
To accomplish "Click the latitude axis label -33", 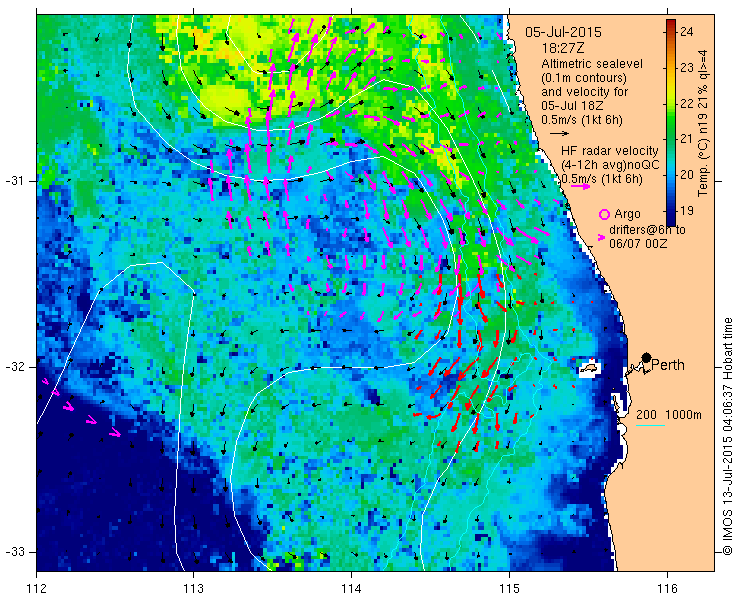I will [14, 552].
